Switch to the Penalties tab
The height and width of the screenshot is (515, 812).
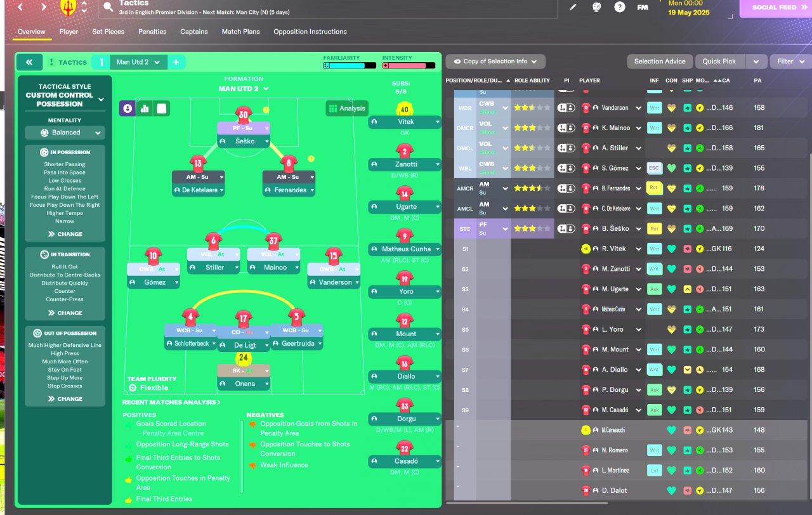[x=152, y=32]
